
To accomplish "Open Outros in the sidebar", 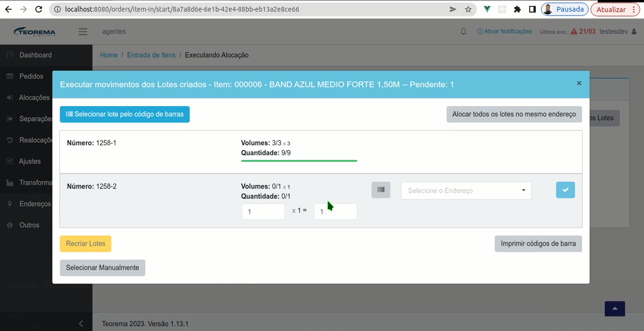I will click(x=29, y=225).
